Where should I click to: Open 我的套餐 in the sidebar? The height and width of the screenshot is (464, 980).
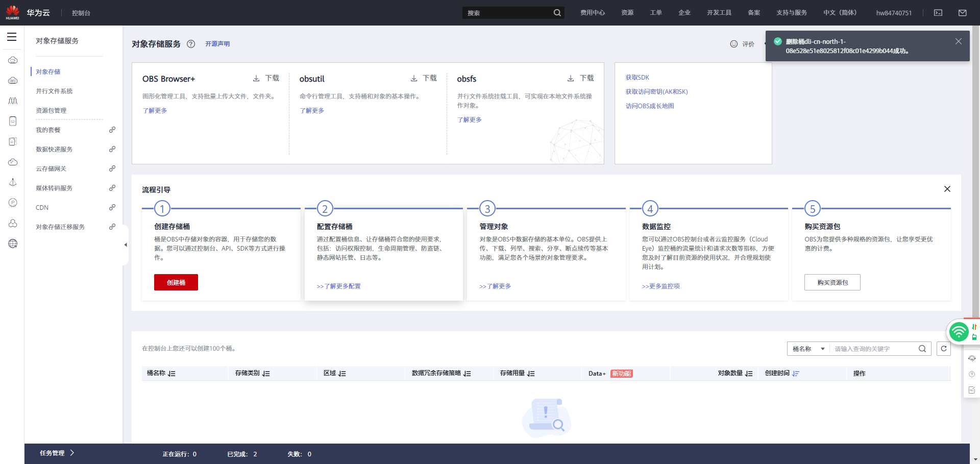(x=48, y=130)
